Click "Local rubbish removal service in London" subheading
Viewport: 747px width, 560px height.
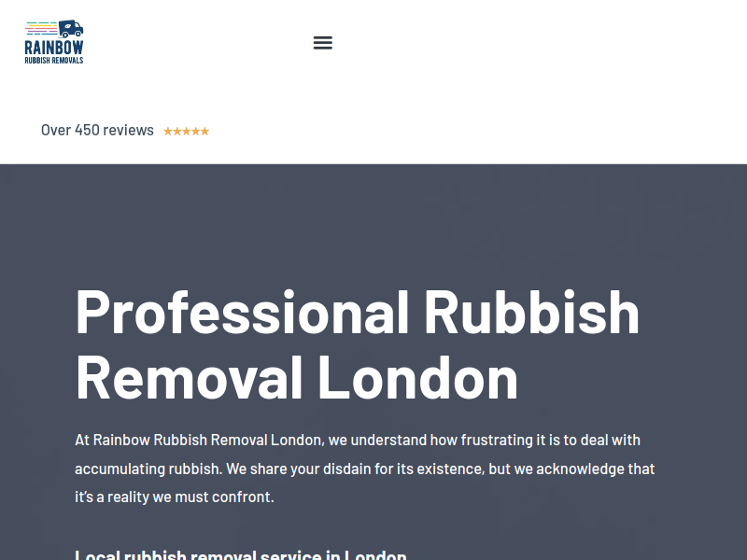[241, 554]
